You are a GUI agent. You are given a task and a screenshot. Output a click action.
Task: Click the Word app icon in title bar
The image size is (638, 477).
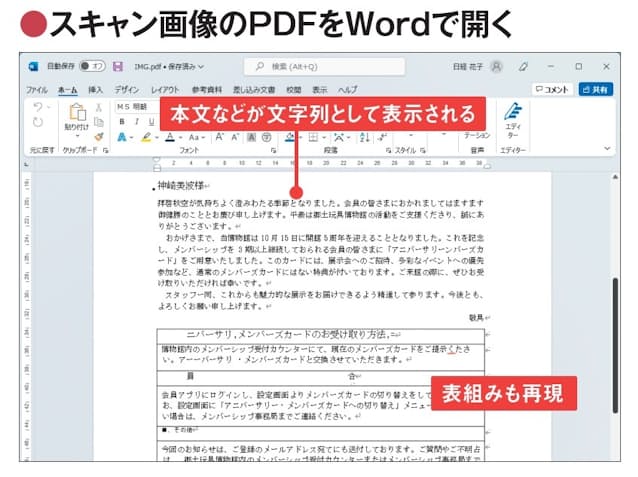click(33, 66)
